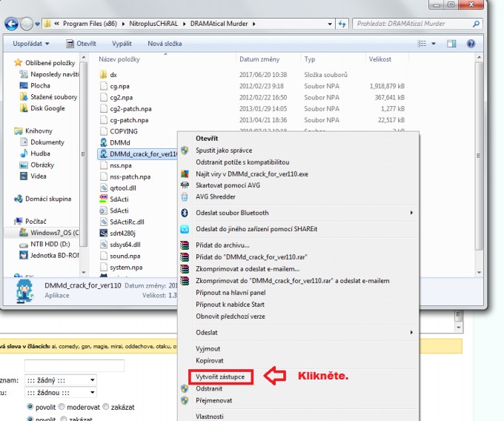Expand arrow after DRAMAtical Murder breadcrumb
Screen dimensions: 504x421
(254, 24)
